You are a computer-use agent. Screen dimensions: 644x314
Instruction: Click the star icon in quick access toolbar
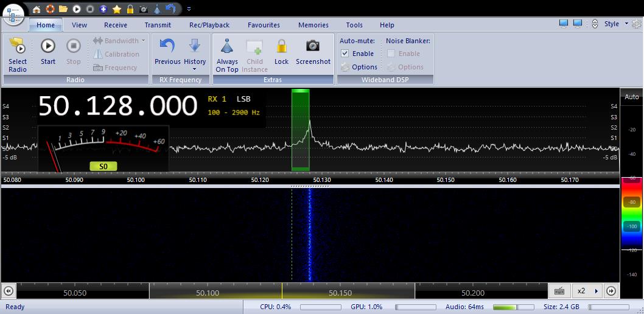click(x=117, y=9)
